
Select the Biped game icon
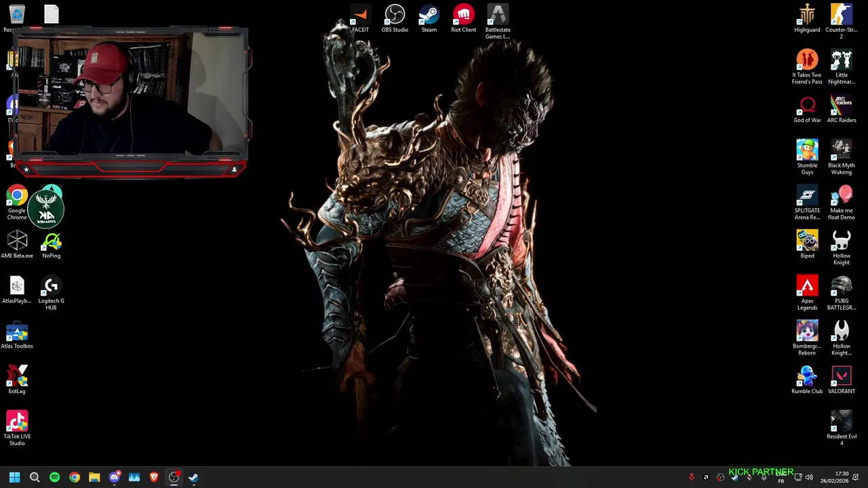[x=807, y=245]
